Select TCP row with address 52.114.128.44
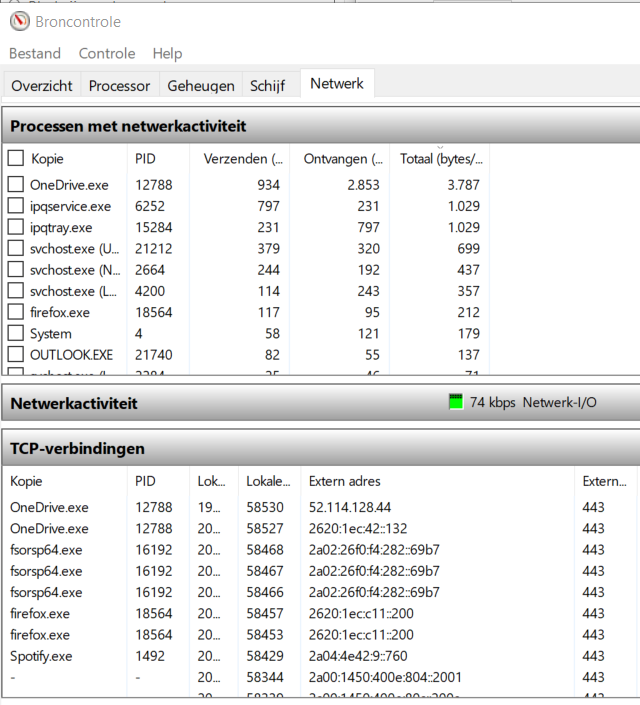The image size is (640, 705). coord(321,507)
